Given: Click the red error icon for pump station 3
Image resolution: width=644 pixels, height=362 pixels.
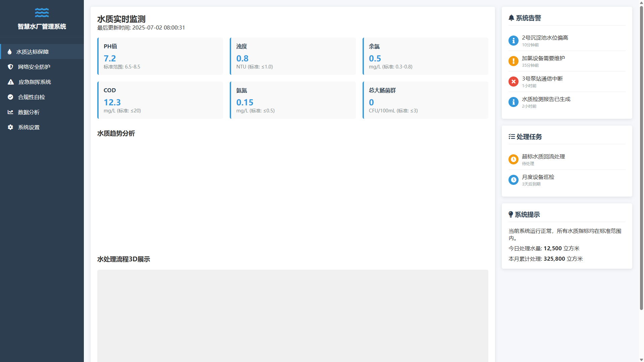Looking at the screenshot, I should point(513,82).
